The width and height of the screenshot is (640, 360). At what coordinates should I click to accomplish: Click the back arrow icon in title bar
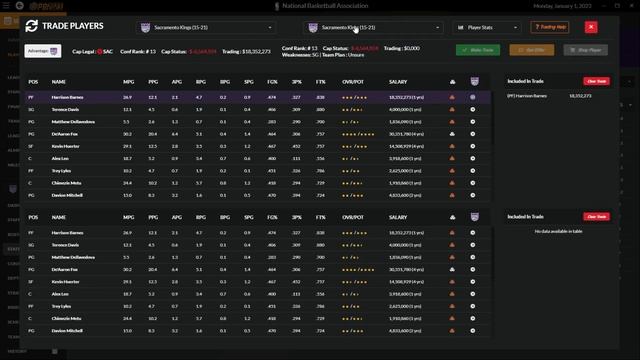(x=19, y=6)
